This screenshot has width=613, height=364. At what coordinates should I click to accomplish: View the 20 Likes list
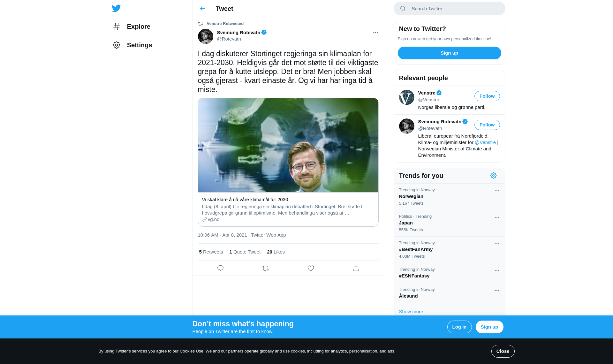click(x=276, y=252)
